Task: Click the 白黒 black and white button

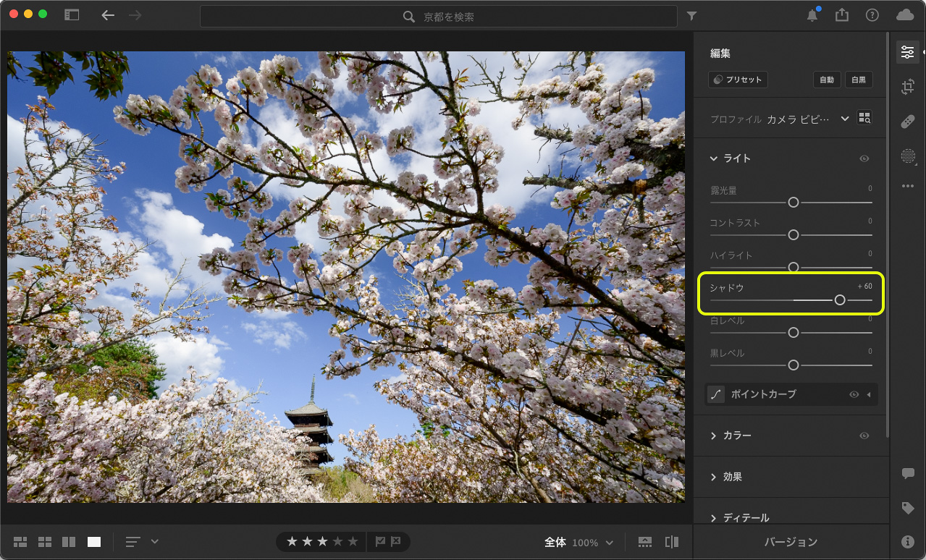Action: pos(859,80)
